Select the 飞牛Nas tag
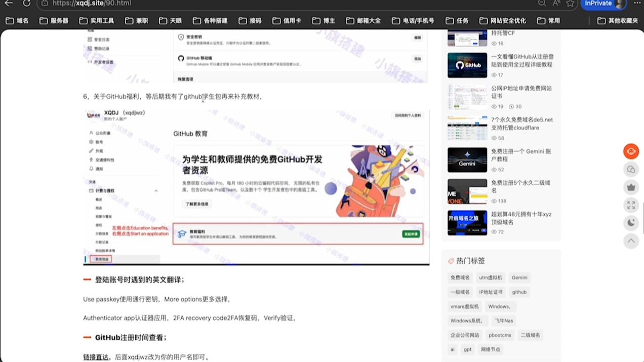 coord(504,320)
